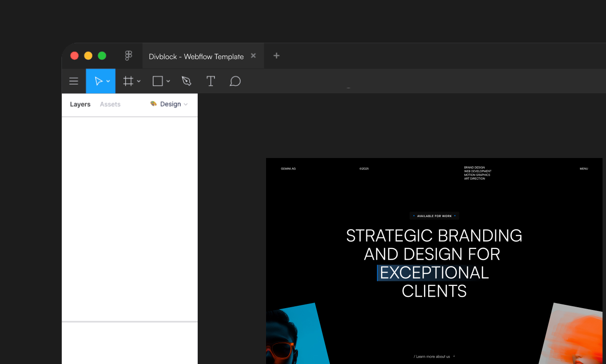This screenshot has width=606, height=364.
Task: Click WEB DEVELOPMENT text in the header
Action: 478,171
